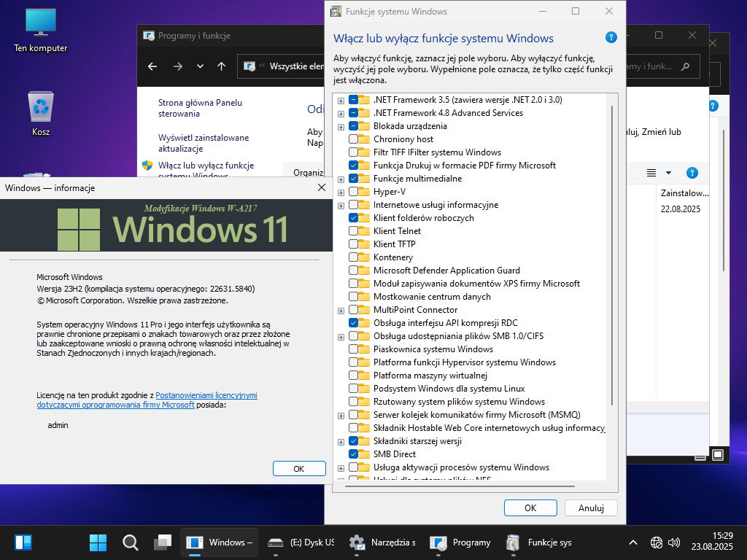Expand Internetowe usługi informacyjne node
Viewport: 747px width, 560px height.
341,205
